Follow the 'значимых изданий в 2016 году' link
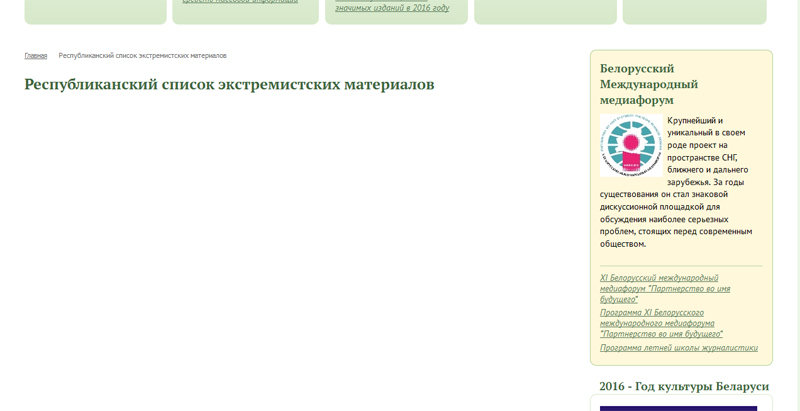 [x=392, y=8]
